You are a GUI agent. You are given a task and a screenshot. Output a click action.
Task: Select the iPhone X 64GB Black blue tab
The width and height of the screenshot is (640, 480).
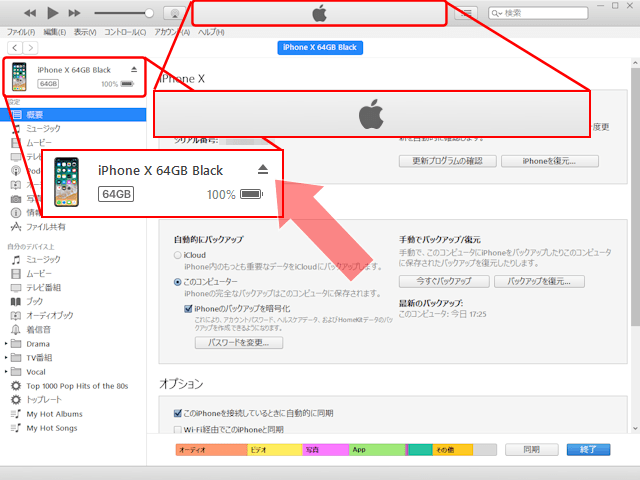tap(320, 47)
